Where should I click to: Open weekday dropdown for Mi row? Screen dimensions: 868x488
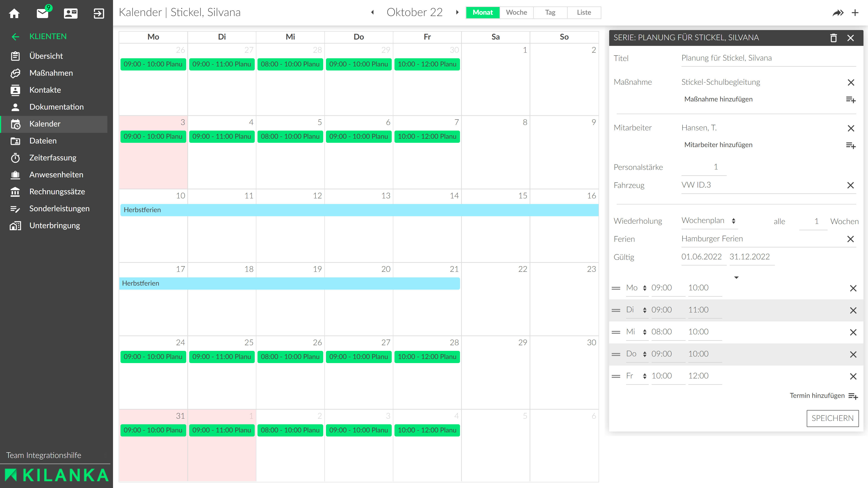637,332
